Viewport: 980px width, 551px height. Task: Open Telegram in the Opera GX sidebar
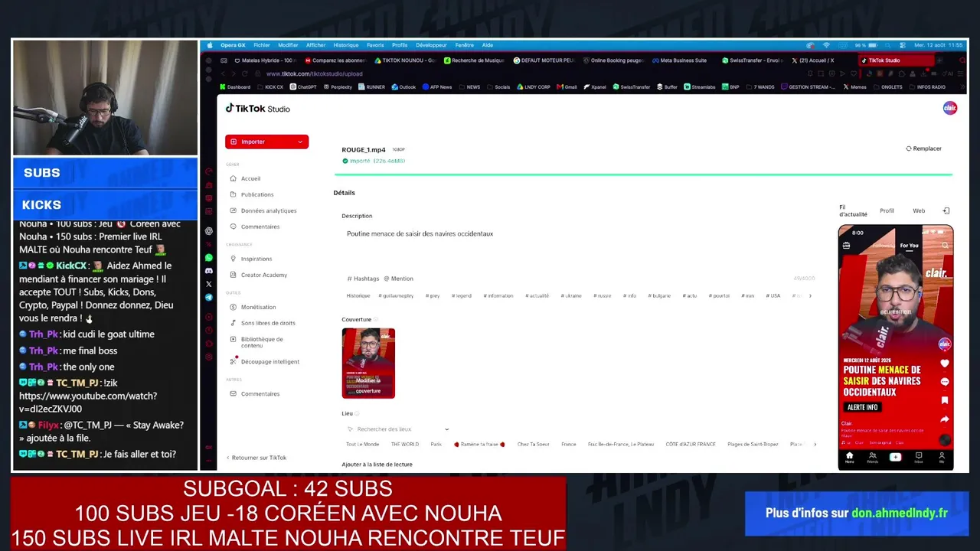pos(209,297)
